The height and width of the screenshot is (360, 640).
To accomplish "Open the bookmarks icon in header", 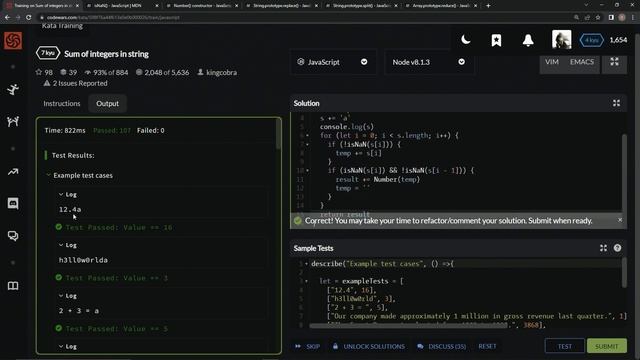I will pyautogui.click(x=496, y=40).
